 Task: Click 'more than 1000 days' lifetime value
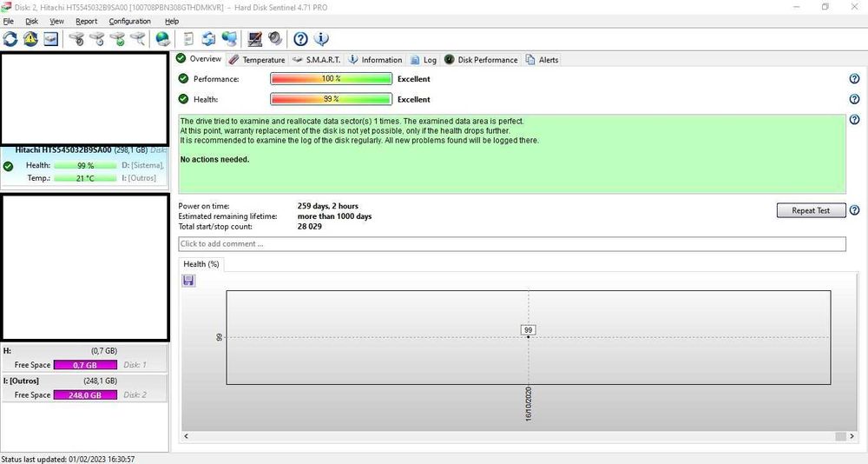click(x=334, y=216)
